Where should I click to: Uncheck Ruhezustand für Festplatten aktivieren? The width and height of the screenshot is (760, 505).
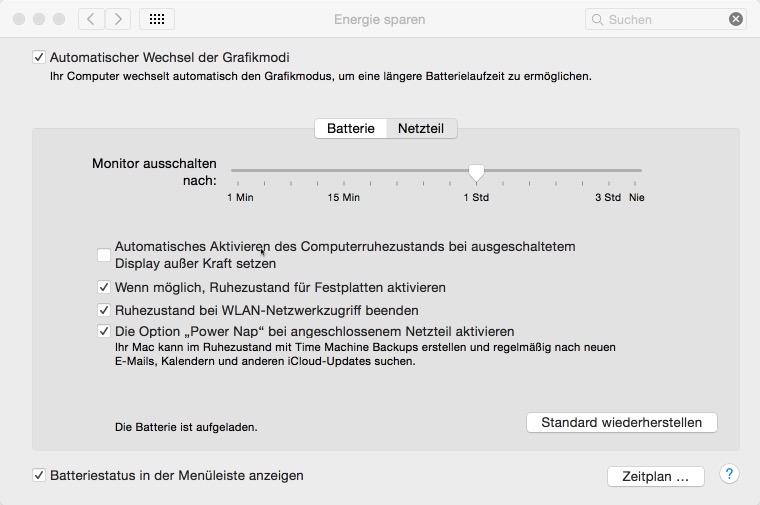(104, 288)
